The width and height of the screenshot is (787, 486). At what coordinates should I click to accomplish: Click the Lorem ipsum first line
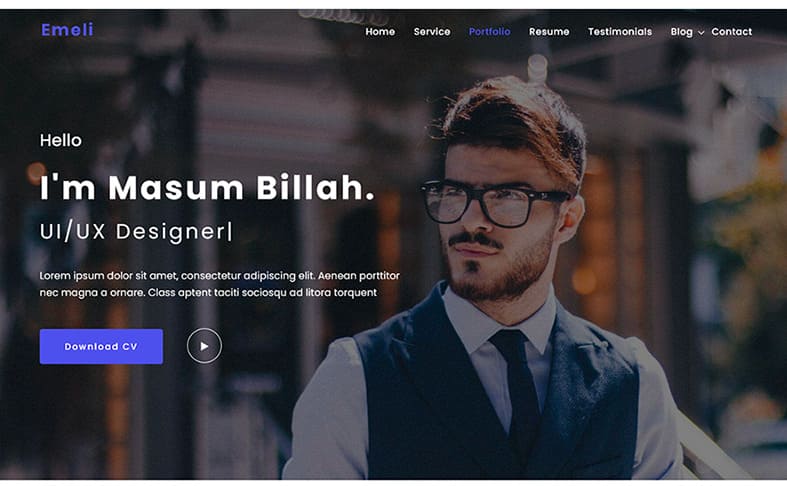coord(220,276)
